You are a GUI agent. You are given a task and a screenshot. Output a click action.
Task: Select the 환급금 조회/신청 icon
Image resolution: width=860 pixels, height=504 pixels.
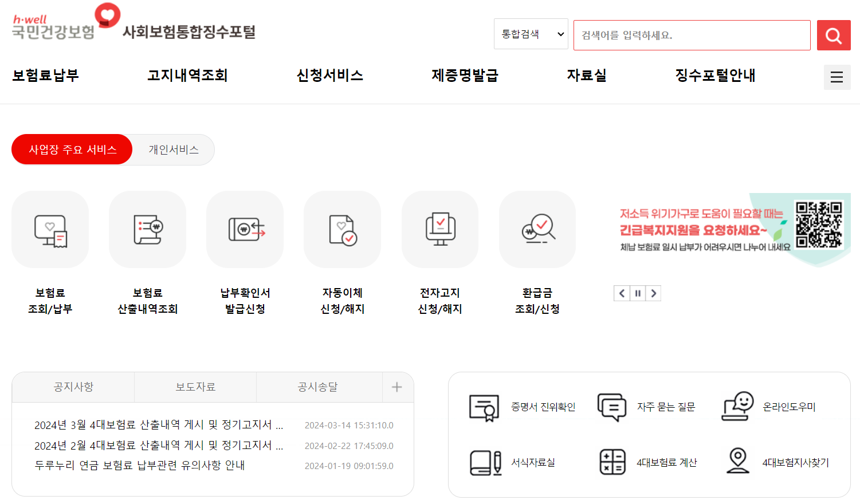pyautogui.click(x=537, y=229)
